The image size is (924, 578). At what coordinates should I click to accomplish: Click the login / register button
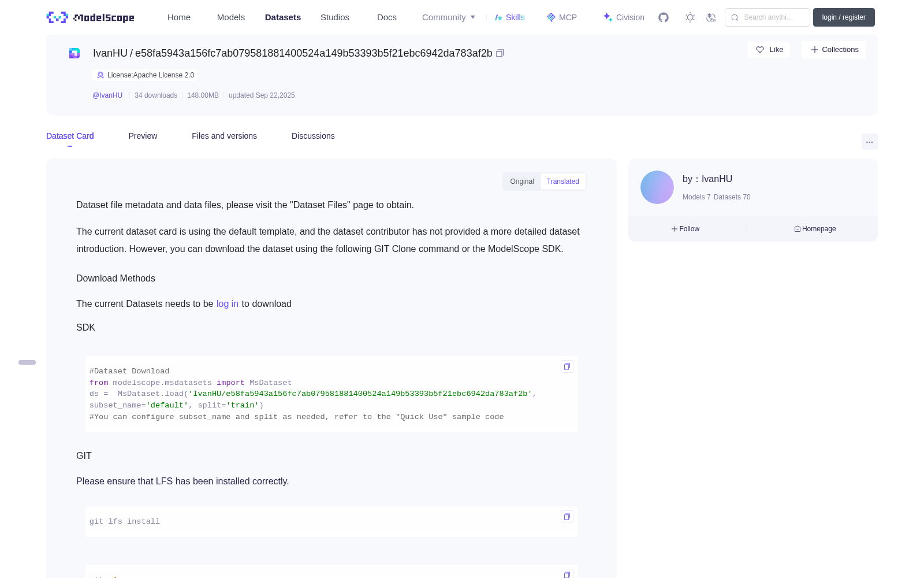844,17
